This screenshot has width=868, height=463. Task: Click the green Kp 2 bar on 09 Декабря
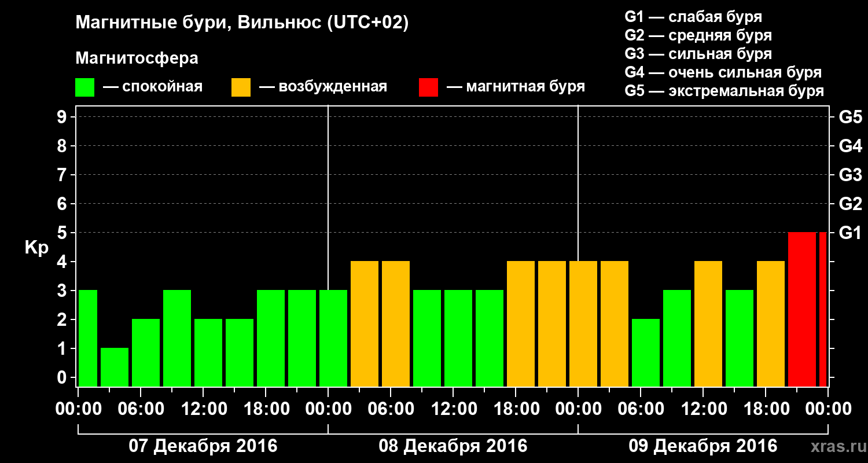point(646,352)
